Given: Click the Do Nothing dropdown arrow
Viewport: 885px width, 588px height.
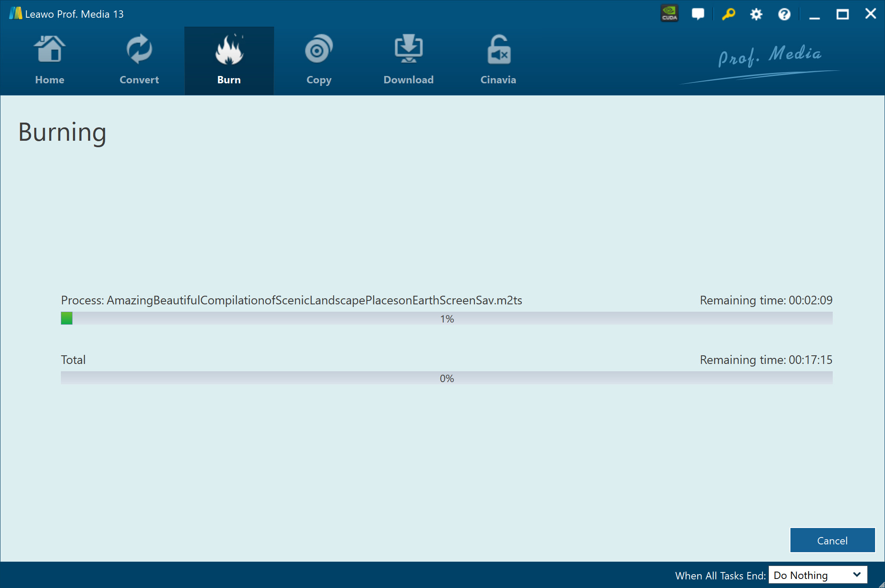Looking at the screenshot, I should point(857,575).
